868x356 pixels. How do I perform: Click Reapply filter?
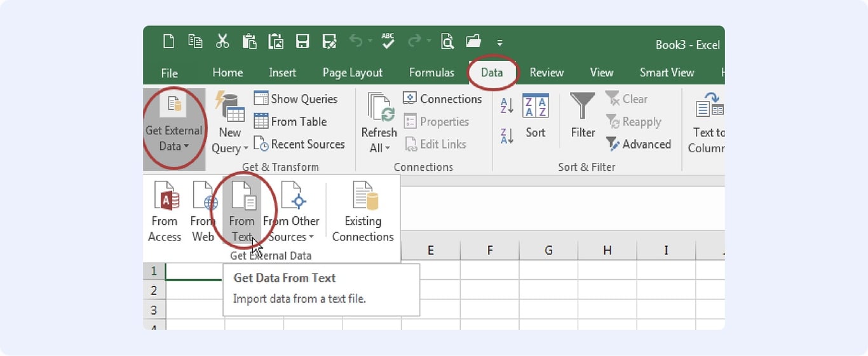click(634, 121)
